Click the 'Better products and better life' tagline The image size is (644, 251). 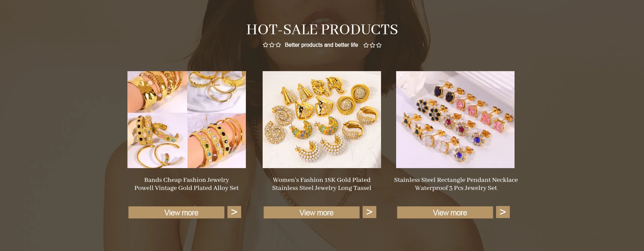coord(321,45)
